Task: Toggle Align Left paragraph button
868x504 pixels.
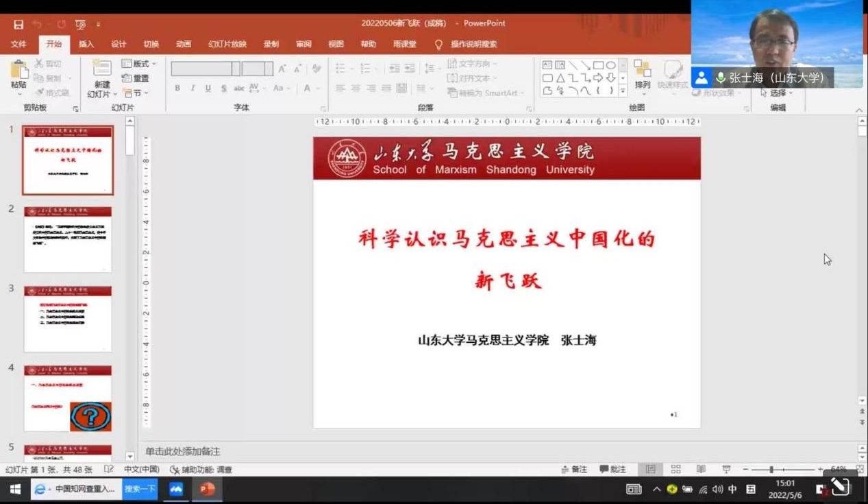Action: coord(340,88)
